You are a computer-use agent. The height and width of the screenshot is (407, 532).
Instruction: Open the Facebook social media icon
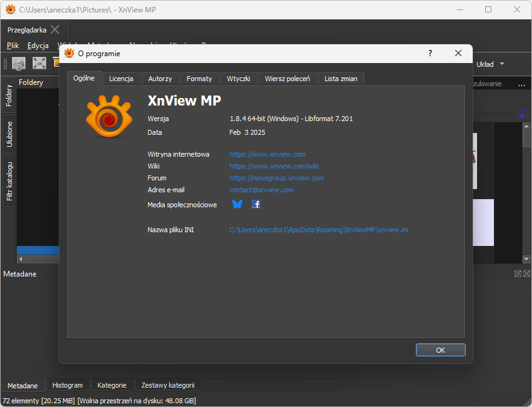[256, 204]
